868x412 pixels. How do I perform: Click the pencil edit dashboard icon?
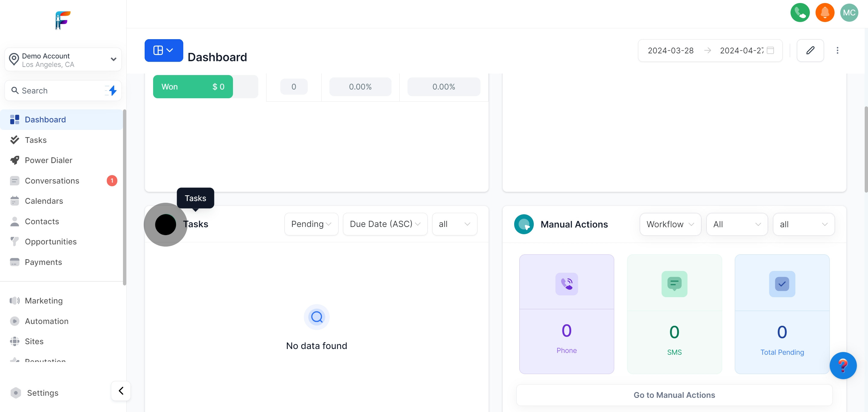(x=810, y=51)
